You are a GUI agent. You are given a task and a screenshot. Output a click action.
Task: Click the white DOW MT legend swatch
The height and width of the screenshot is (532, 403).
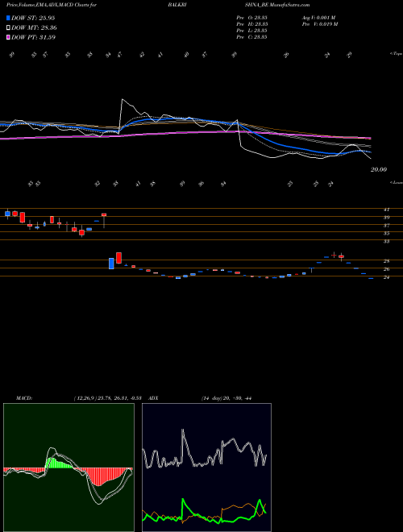[8, 28]
